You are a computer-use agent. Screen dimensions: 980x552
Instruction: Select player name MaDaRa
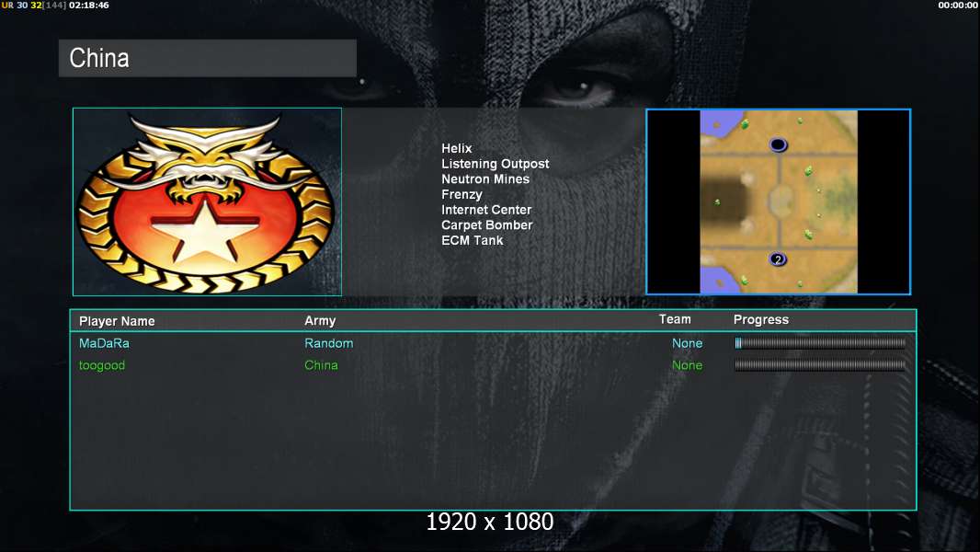coord(104,343)
